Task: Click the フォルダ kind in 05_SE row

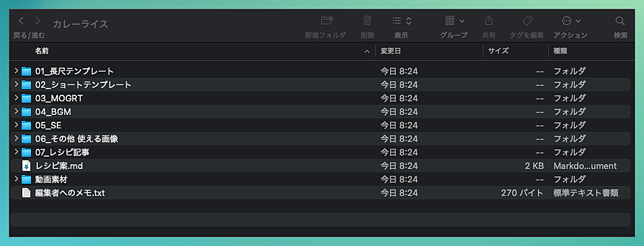Action: click(x=570, y=125)
